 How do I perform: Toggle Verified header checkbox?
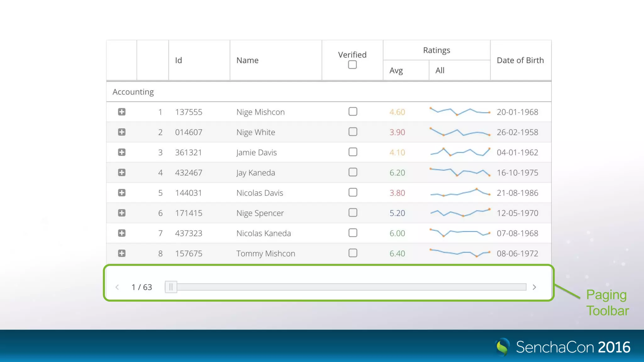352,65
